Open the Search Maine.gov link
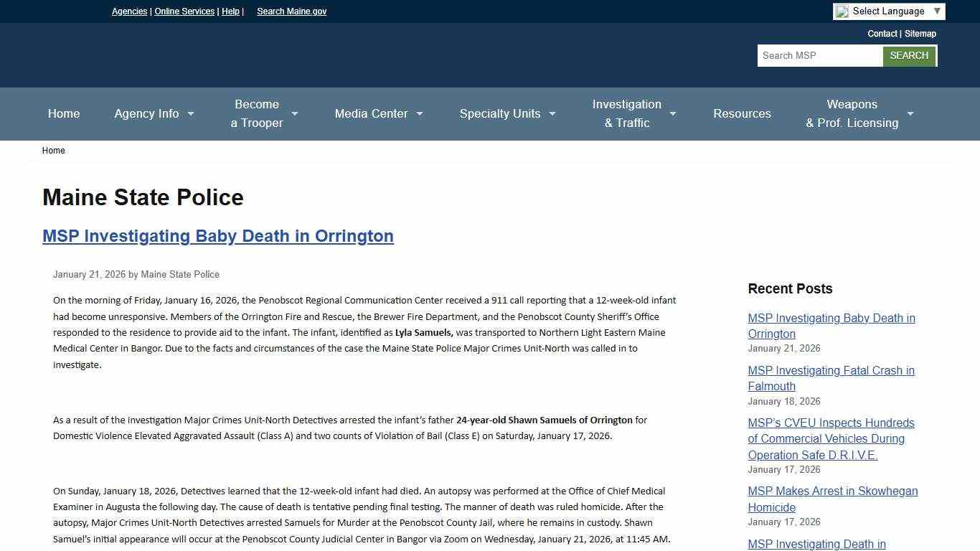The image size is (980, 551). point(291,11)
